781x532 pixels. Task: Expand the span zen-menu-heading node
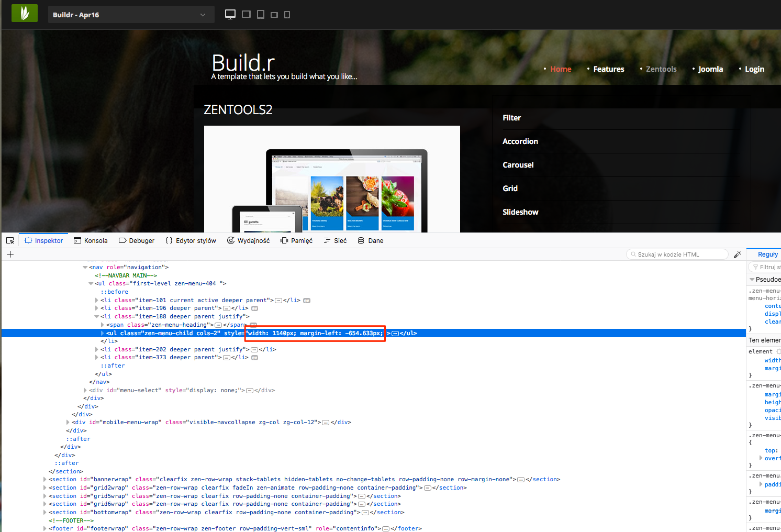tap(102, 325)
